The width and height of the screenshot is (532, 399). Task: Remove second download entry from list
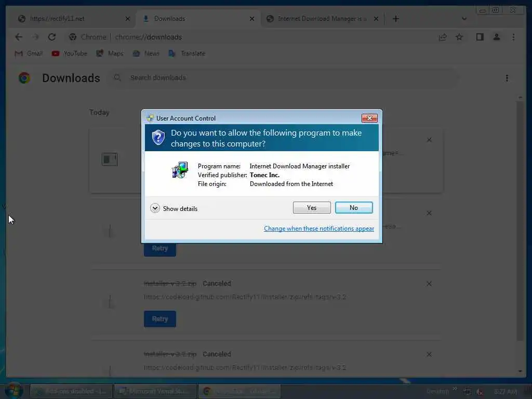pos(429,213)
